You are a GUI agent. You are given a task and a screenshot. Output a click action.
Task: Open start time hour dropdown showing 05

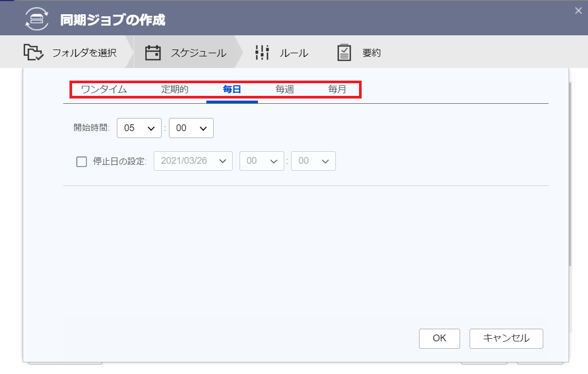[139, 128]
